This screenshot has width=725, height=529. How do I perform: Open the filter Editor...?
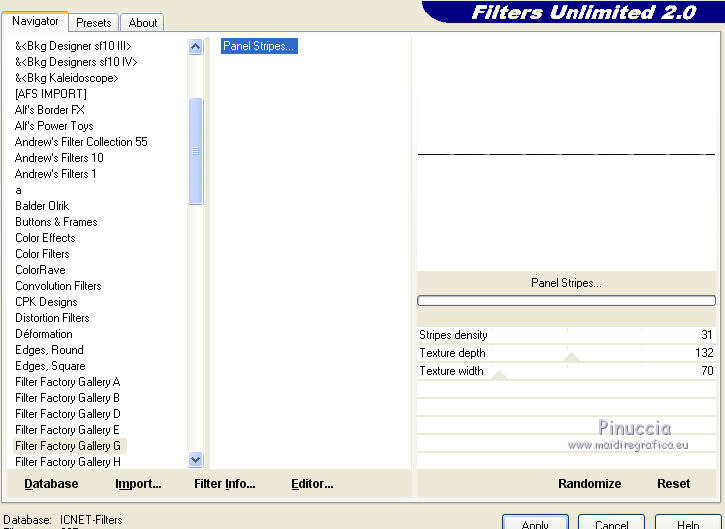(312, 484)
